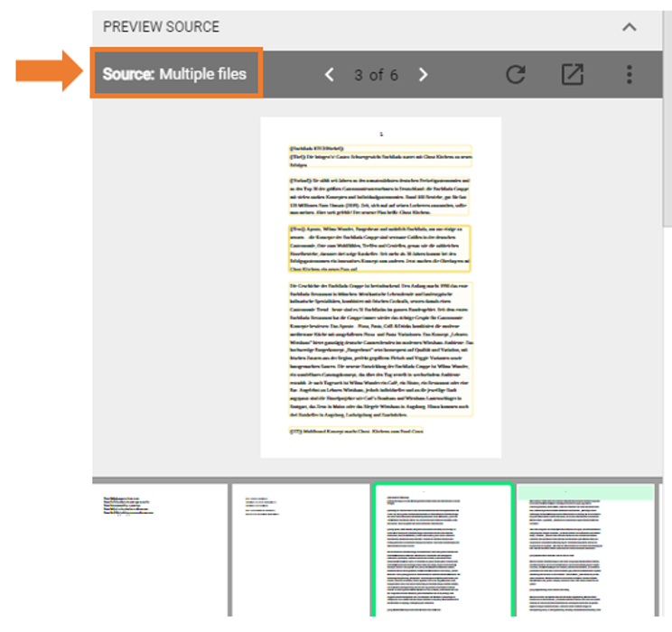672x632 pixels.
Task: Open the three-dot more options menu
Action: tap(630, 74)
